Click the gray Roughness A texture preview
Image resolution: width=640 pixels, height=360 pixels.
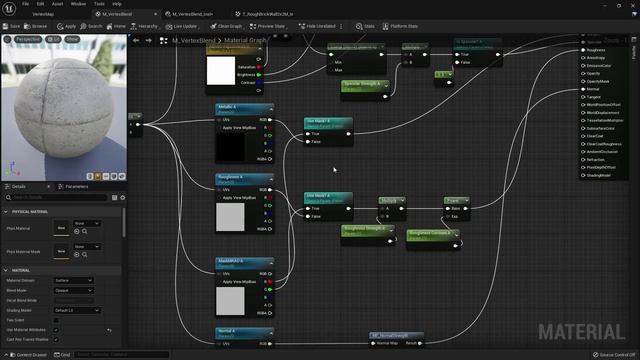tap(230, 217)
